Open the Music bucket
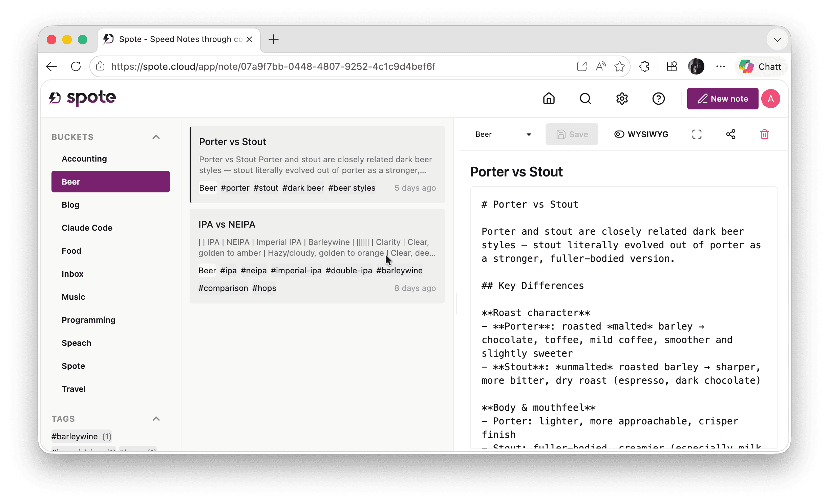The height and width of the screenshot is (504, 829). (110, 297)
